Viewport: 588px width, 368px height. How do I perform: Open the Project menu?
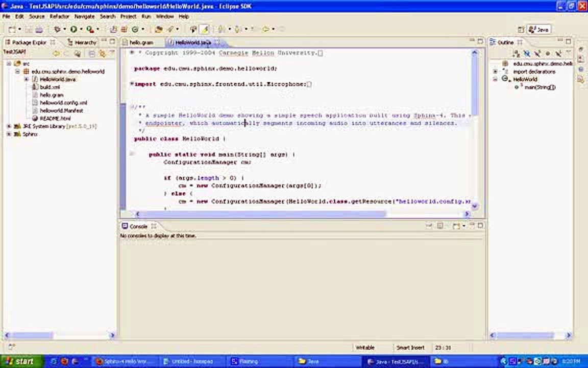(128, 16)
